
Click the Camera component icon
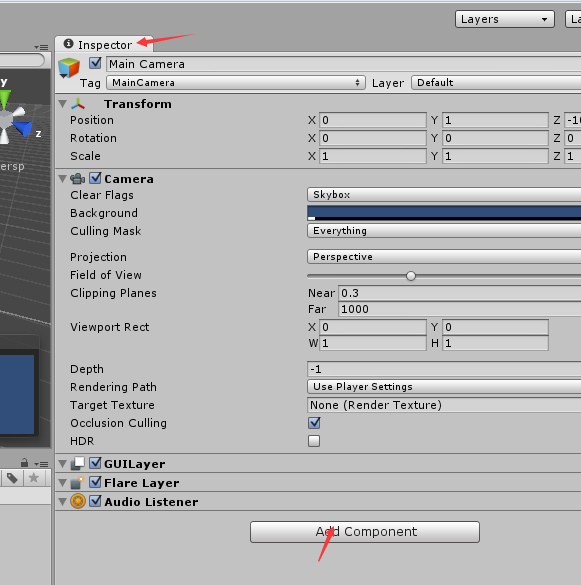coord(78,179)
